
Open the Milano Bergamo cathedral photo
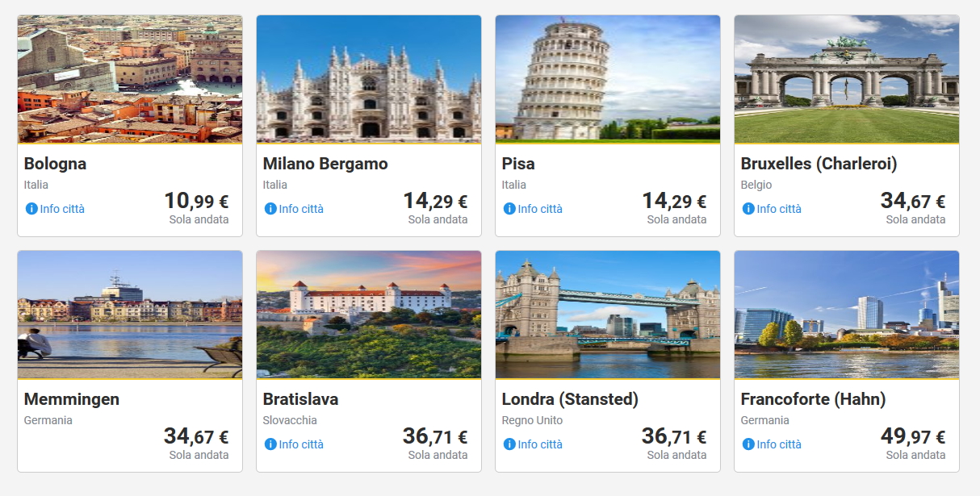[x=369, y=79]
